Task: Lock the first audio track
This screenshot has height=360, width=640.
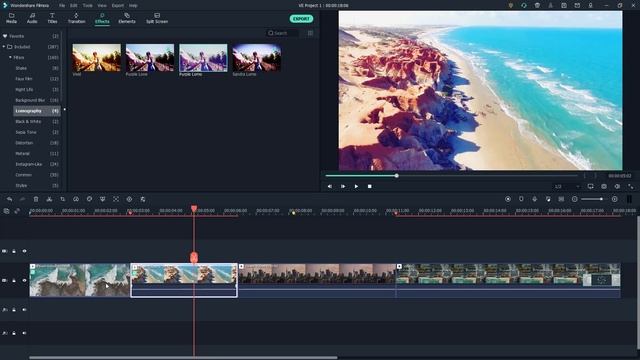Action: point(14,310)
